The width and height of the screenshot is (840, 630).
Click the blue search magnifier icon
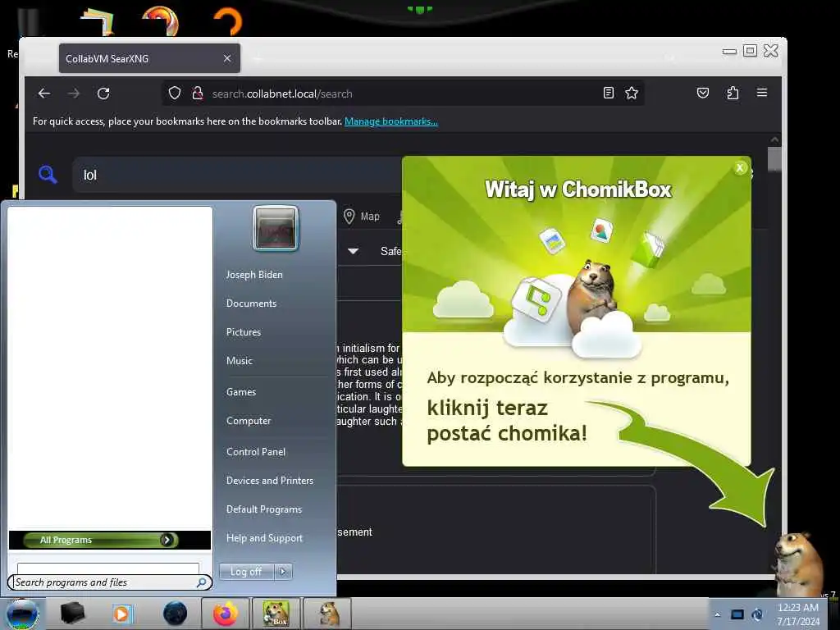(48, 174)
